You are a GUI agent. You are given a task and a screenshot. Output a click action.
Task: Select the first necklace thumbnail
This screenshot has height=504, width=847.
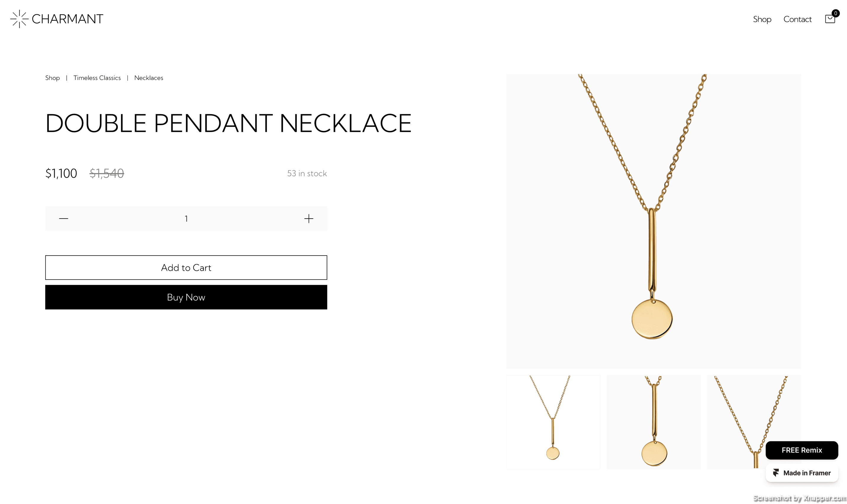tap(553, 422)
